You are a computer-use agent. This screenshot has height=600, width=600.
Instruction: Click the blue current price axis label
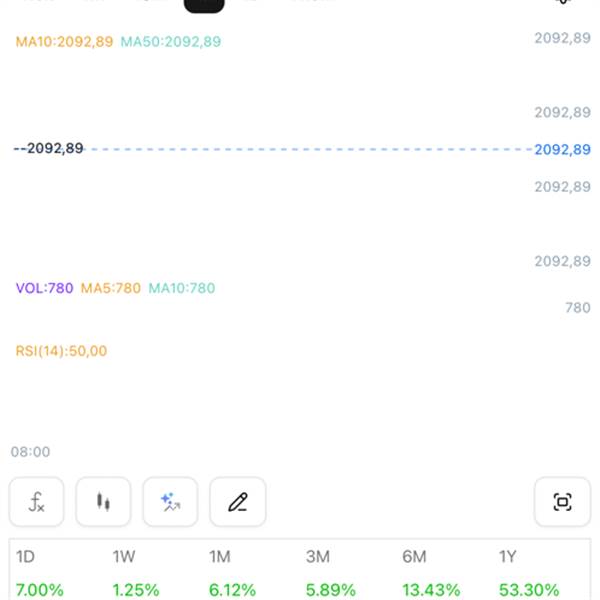tap(562, 150)
